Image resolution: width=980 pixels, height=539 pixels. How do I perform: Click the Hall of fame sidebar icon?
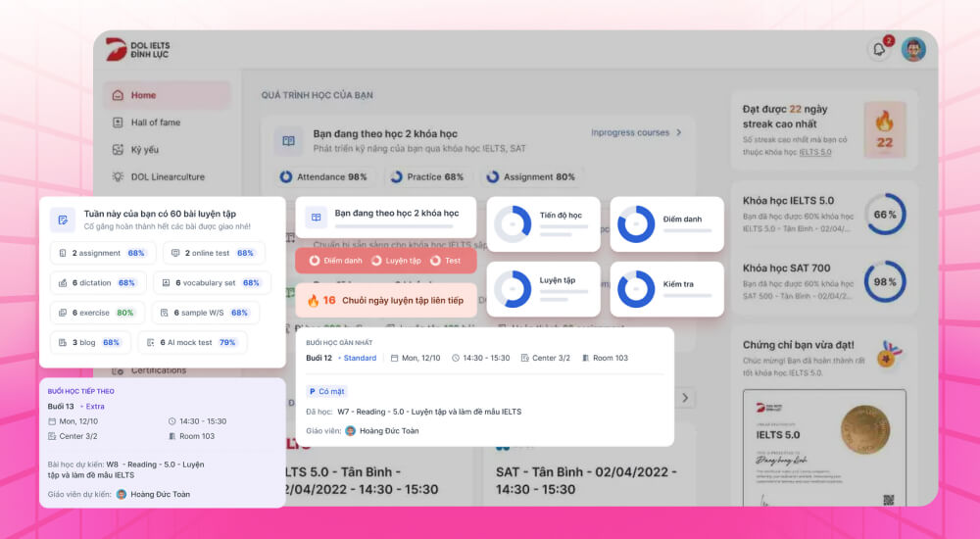pyautogui.click(x=119, y=122)
